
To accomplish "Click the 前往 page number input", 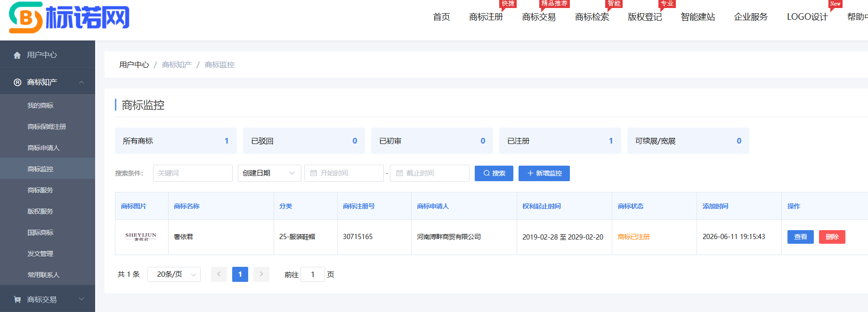I will point(313,274).
